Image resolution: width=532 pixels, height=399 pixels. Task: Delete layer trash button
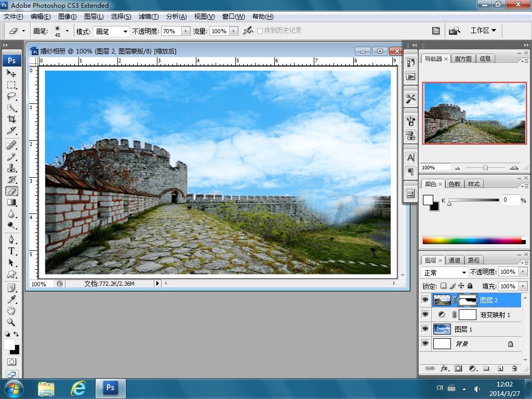click(x=514, y=368)
